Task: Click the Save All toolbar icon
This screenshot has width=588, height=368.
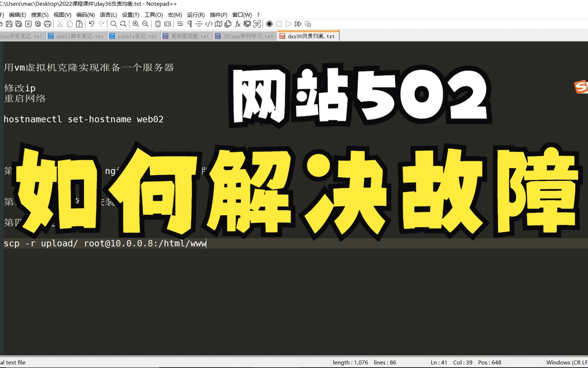Action: 19,24
